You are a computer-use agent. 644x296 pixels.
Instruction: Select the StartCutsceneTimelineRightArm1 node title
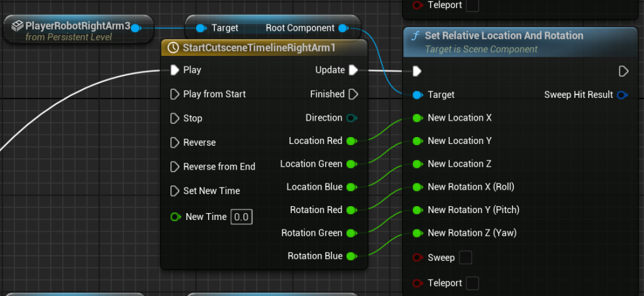tap(259, 48)
